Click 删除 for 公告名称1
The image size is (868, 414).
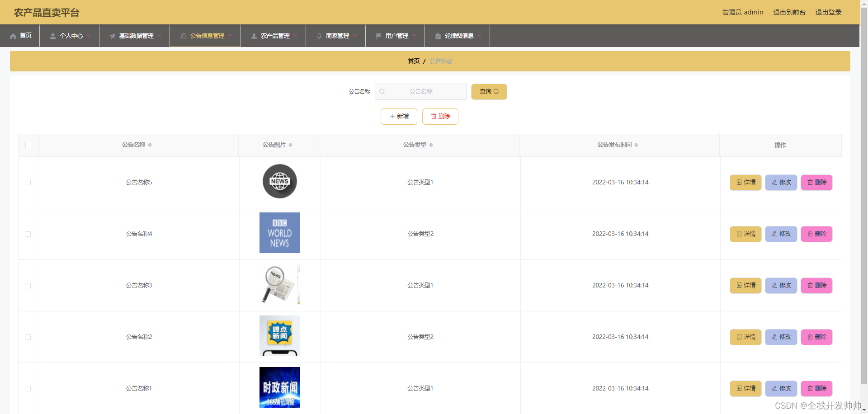(x=816, y=389)
